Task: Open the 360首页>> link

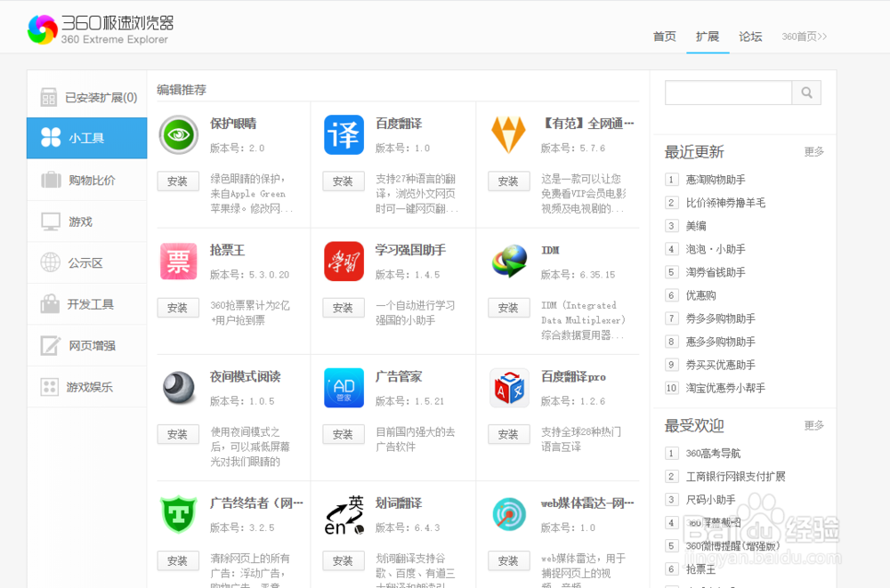Action: click(x=805, y=36)
